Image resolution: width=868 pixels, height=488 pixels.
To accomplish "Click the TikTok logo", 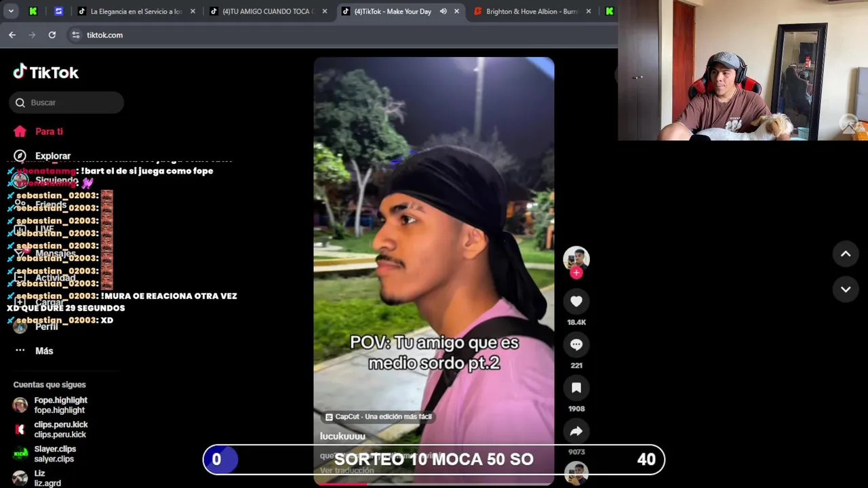I will (x=45, y=72).
